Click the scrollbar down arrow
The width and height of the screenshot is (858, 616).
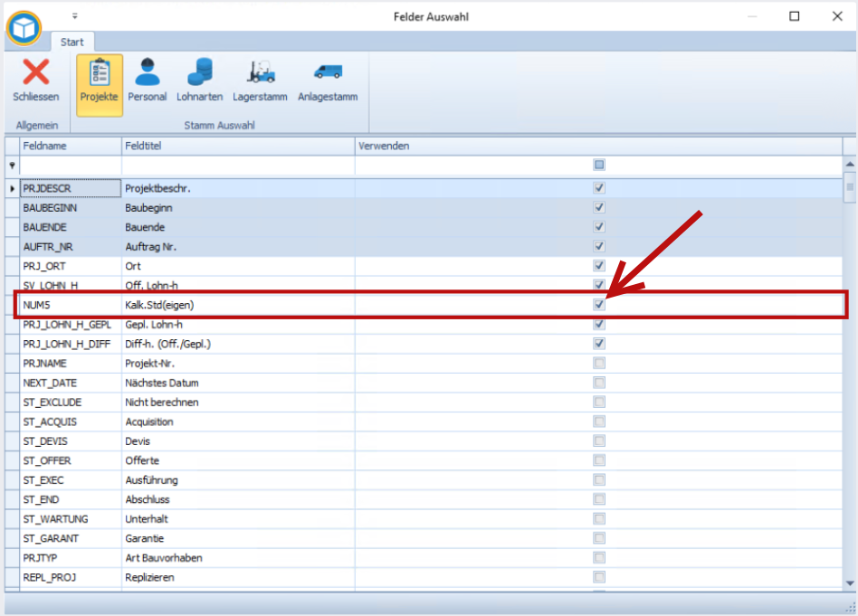click(850, 583)
